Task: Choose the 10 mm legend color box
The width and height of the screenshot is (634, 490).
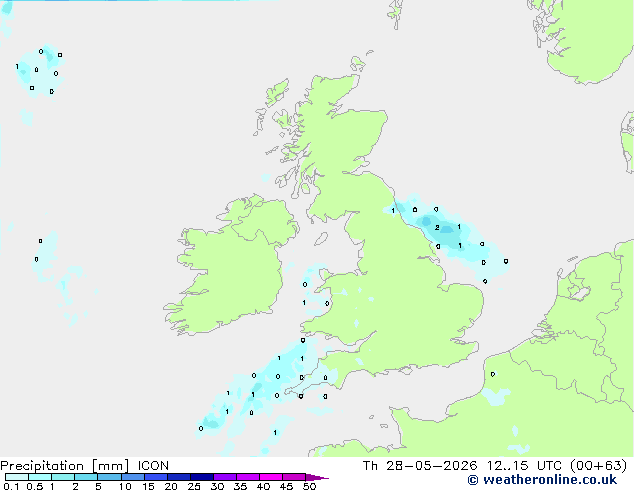Action: tap(132, 477)
